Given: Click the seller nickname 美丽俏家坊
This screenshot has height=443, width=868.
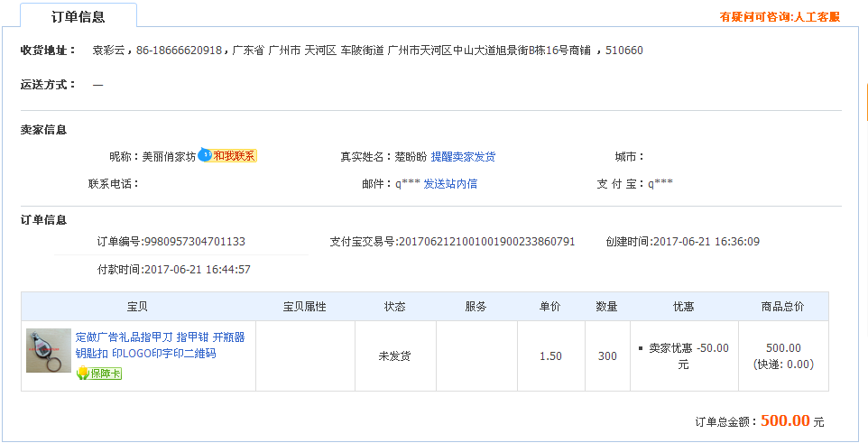Looking at the screenshot, I should (x=169, y=157).
